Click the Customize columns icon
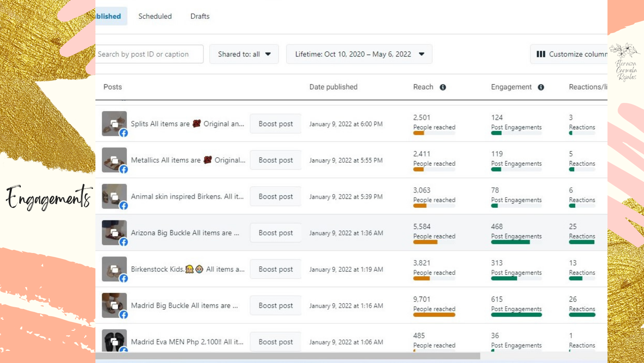 541,54
